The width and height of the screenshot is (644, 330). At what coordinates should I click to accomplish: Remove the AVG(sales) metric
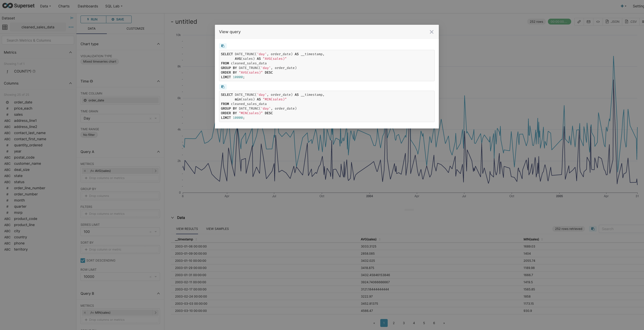click(85, 171)
